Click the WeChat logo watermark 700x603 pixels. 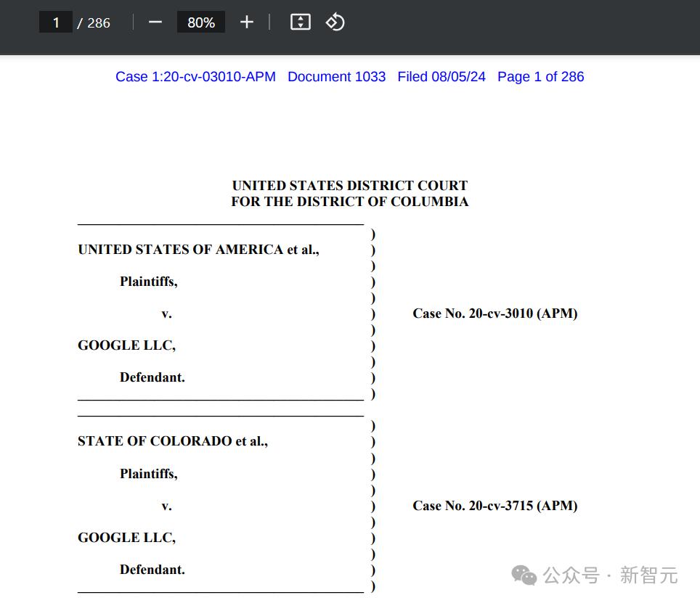(524, 575)
